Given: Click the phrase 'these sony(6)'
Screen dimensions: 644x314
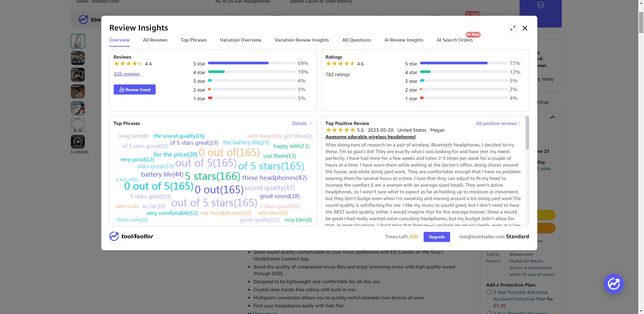Looking at the screenshot, I should click(132, 220).
